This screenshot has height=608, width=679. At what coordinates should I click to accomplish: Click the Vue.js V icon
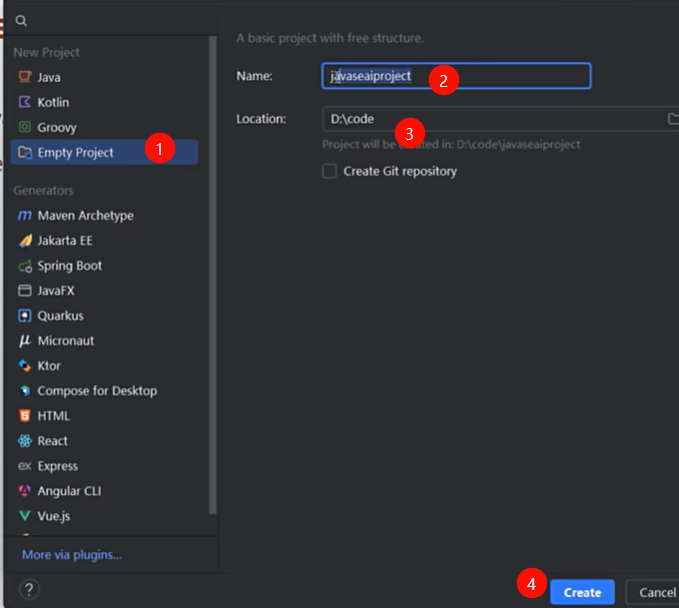coord(25,516)
